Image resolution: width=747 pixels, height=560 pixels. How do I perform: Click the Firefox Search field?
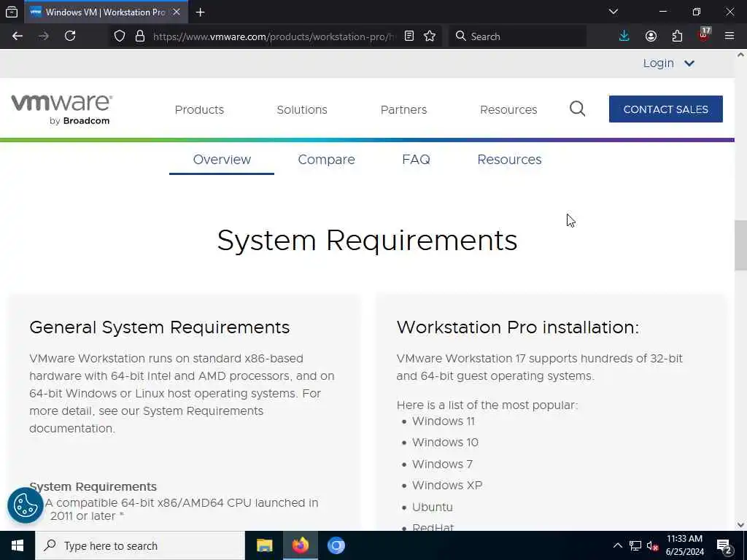[517, 36]
